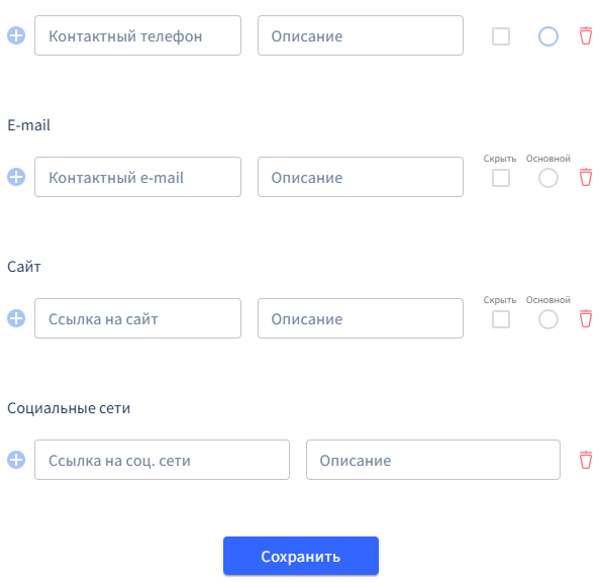Add another e-mail row
The height and width of the screenshot is (582, 607).
click(16, 177)
